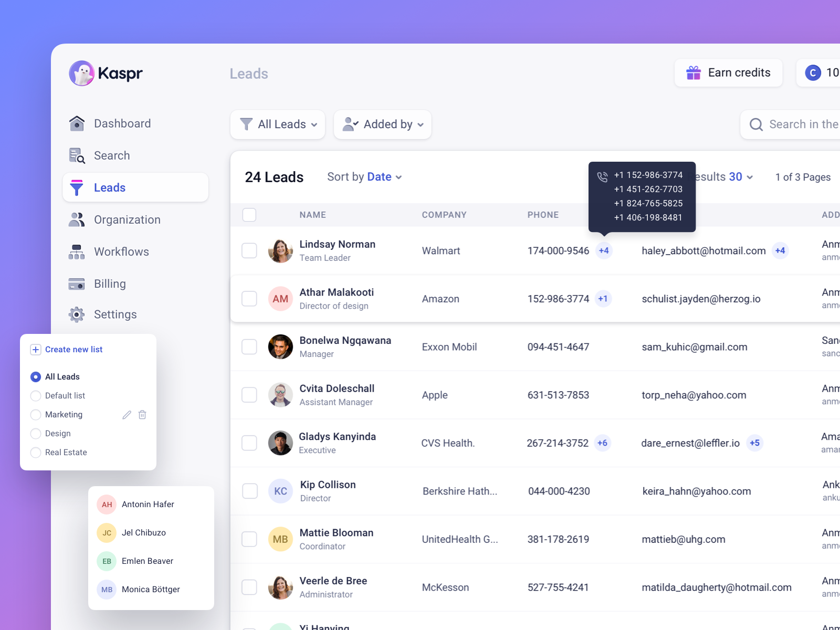Viewport: 840px width, 630px height.
Task: Click Create new list
Action: point(74,349)
